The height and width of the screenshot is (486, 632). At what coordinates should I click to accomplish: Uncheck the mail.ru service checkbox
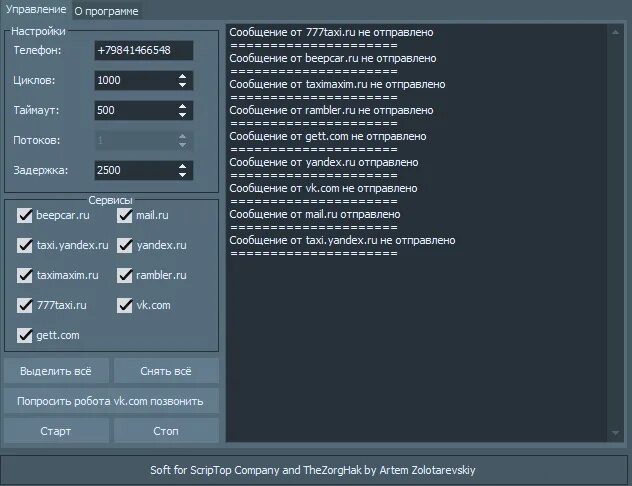[x=125, y=215]
